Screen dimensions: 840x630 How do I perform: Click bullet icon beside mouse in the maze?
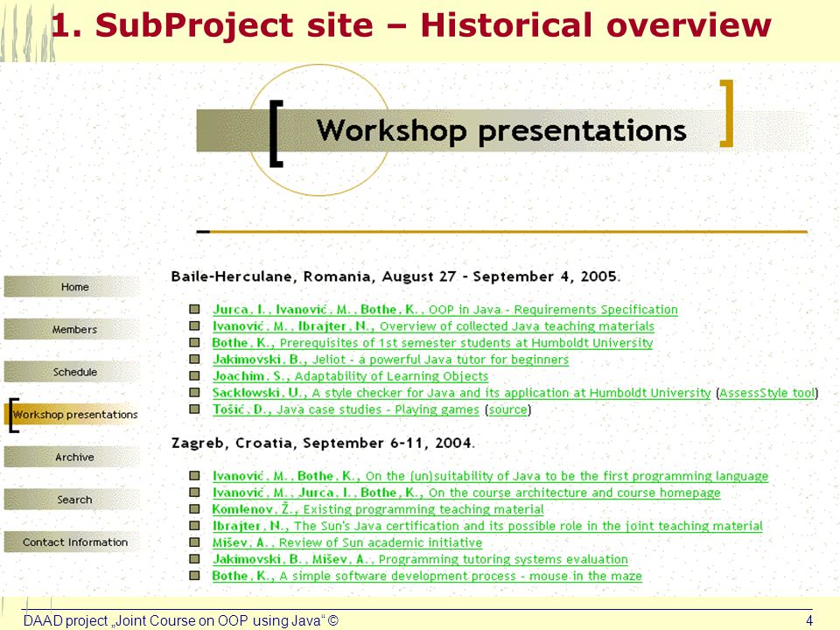point(194,575)
